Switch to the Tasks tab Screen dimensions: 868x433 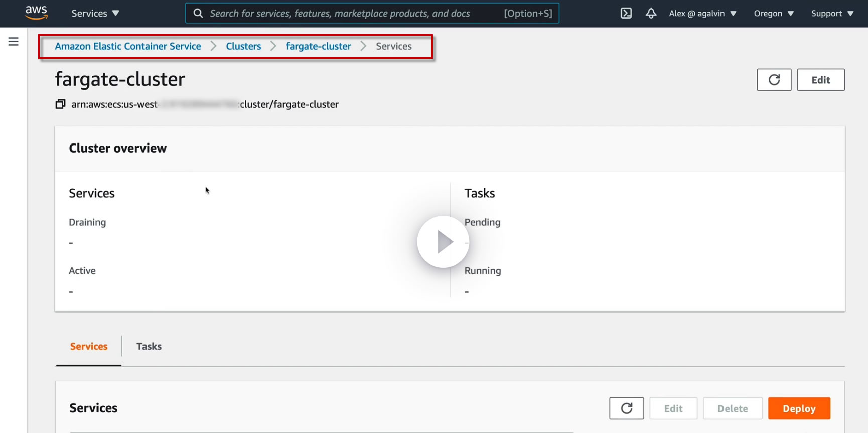tap(149, 346)
